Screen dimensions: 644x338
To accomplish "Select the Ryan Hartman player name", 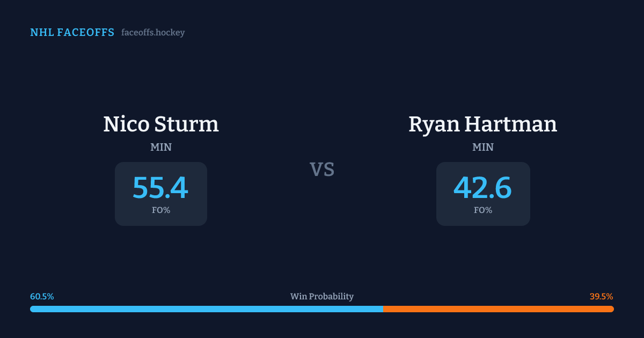I will (x=482, y=124).
